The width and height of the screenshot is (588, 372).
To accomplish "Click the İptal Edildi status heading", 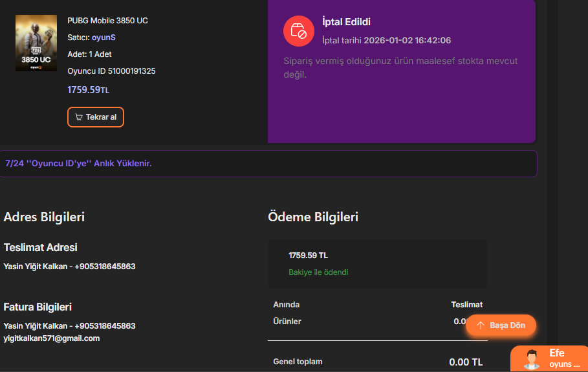I will (x=346, y=22).
